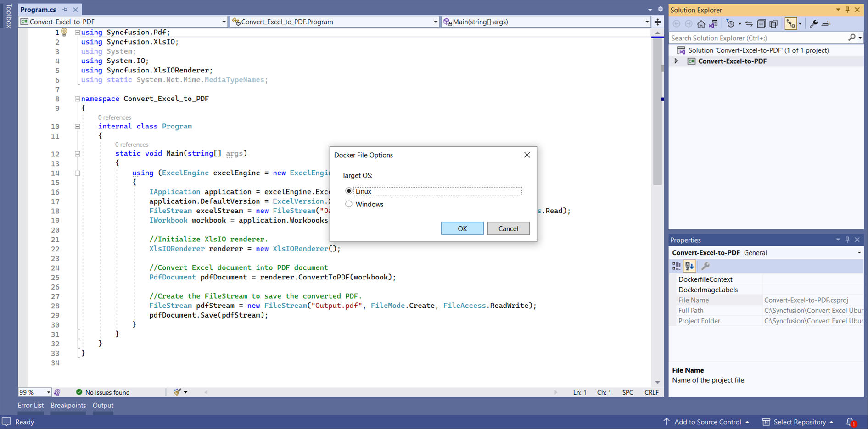Screen dimensions: 868x429
Task: Open Properties window position menu
Action: pos(838,240)
